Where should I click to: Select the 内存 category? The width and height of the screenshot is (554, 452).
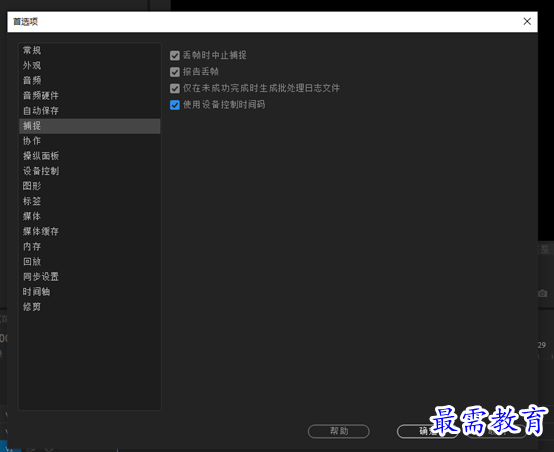click(x=90, y=247)
